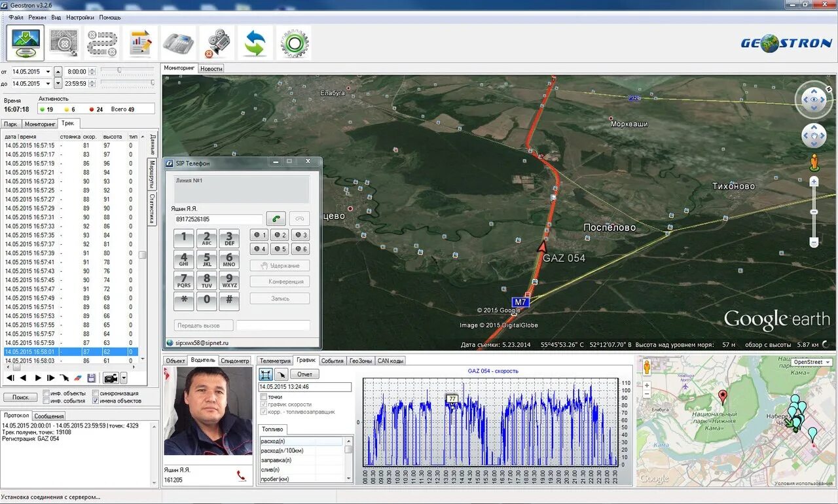Click the route chain toolbar icon
Viewport: 838px width, 504px height.
(102, 43)
